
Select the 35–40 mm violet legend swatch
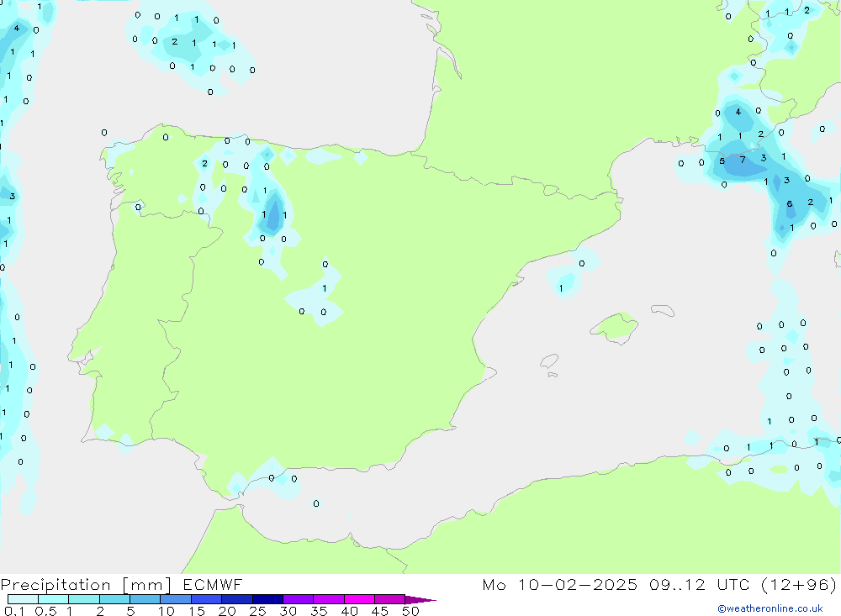[328, 599]
